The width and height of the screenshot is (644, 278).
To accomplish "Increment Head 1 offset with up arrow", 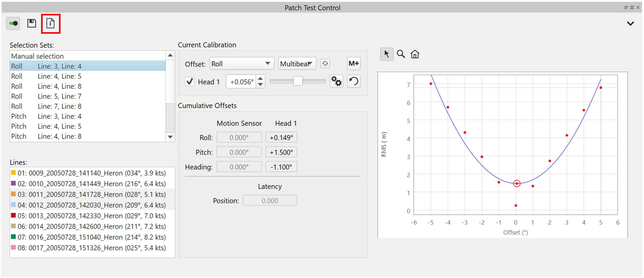I will pos(260,79).
